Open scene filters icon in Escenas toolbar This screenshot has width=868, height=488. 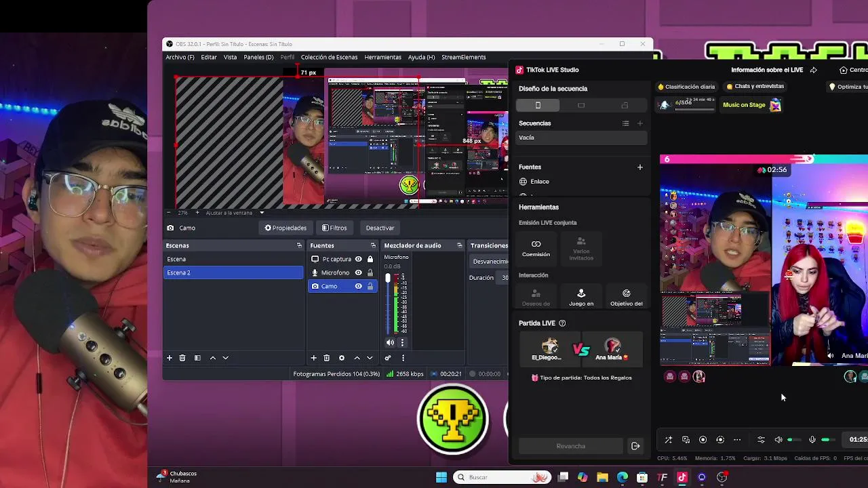(x=197, y=358)
